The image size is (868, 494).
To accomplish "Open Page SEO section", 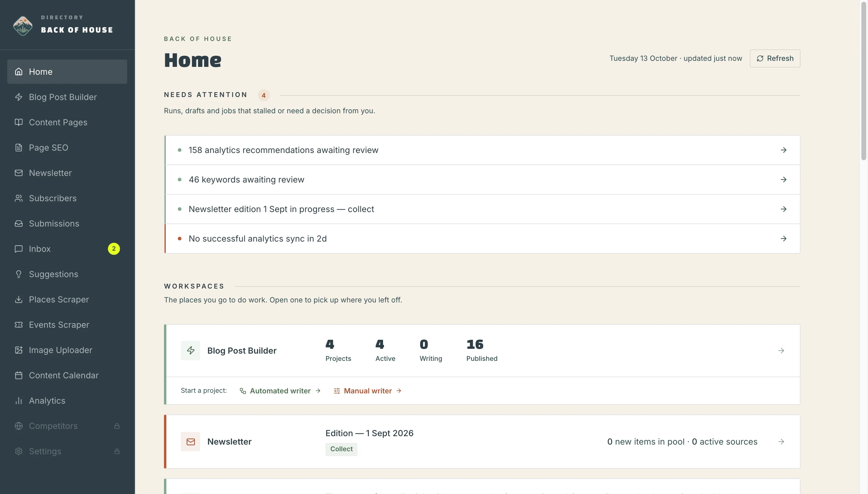I will pos(67,148).
